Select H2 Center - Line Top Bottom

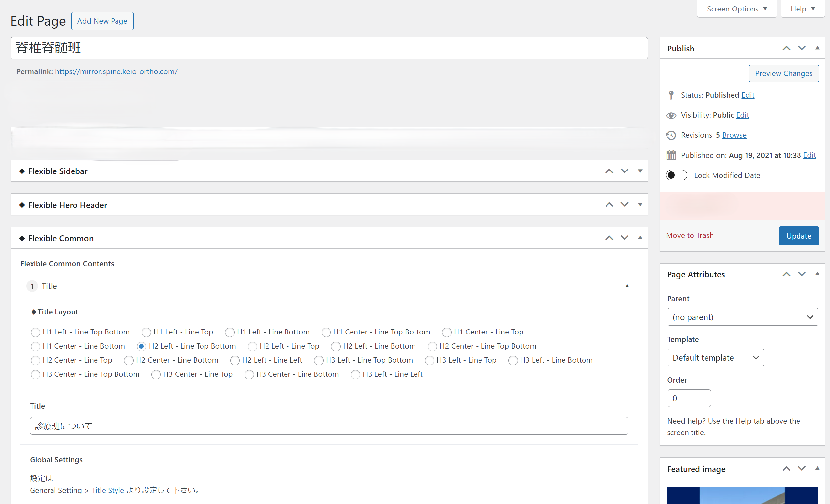pos(432,346)
